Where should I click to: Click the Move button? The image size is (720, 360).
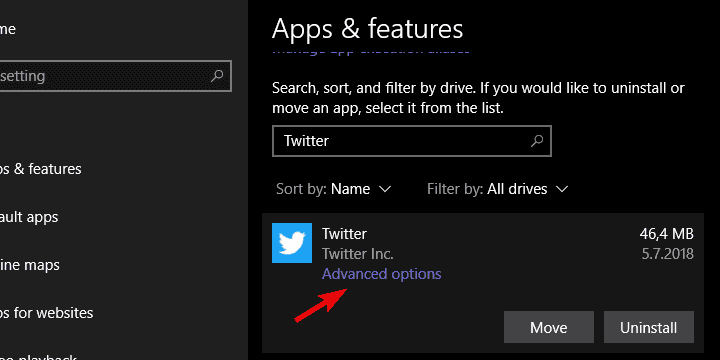549,327
